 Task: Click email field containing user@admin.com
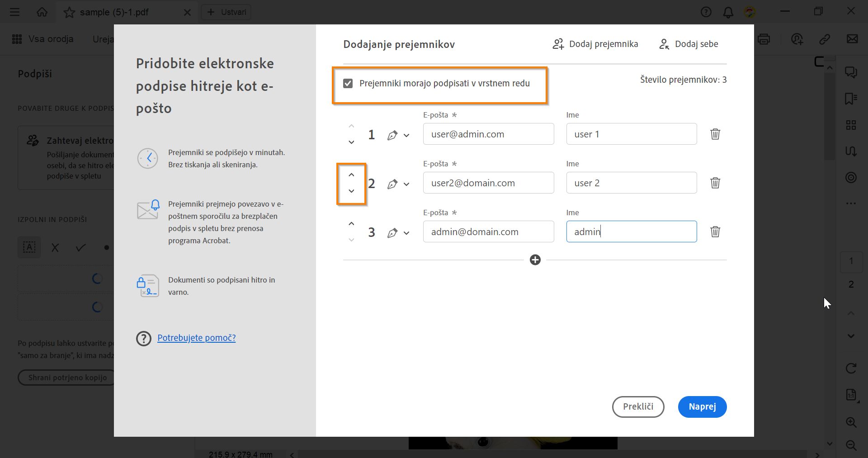click(x=489, y=134)
